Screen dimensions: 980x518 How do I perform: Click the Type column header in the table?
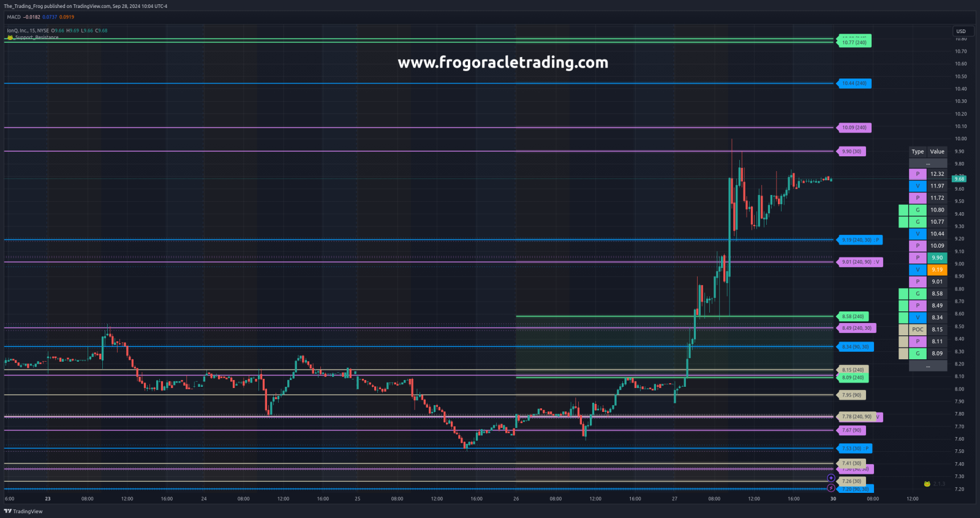tap(918, 151)
